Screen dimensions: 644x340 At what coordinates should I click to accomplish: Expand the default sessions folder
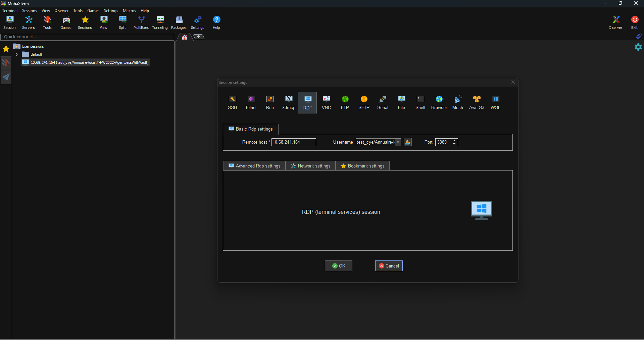point(16,54)
